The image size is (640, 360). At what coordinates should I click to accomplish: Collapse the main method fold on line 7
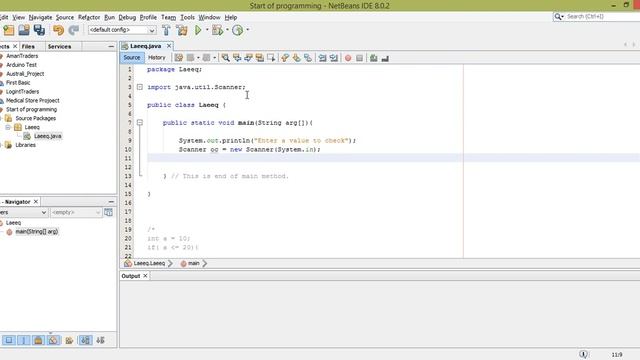click(x=140, y=122)
